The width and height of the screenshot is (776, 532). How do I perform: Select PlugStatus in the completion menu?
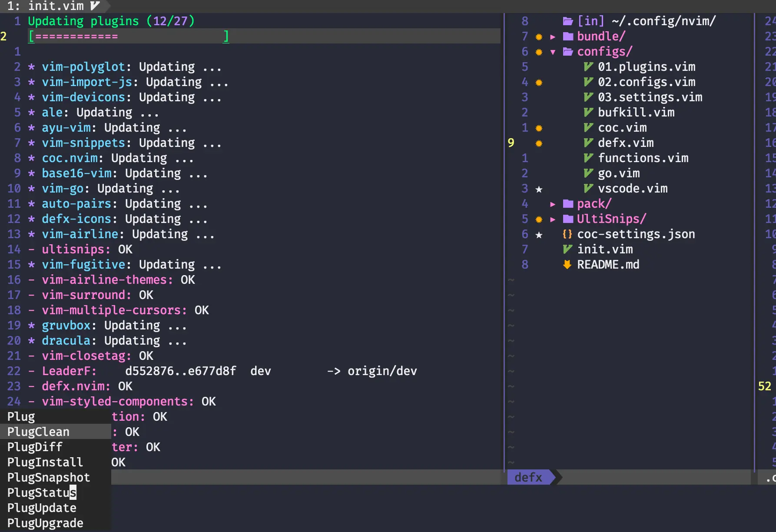click(56, 492)
